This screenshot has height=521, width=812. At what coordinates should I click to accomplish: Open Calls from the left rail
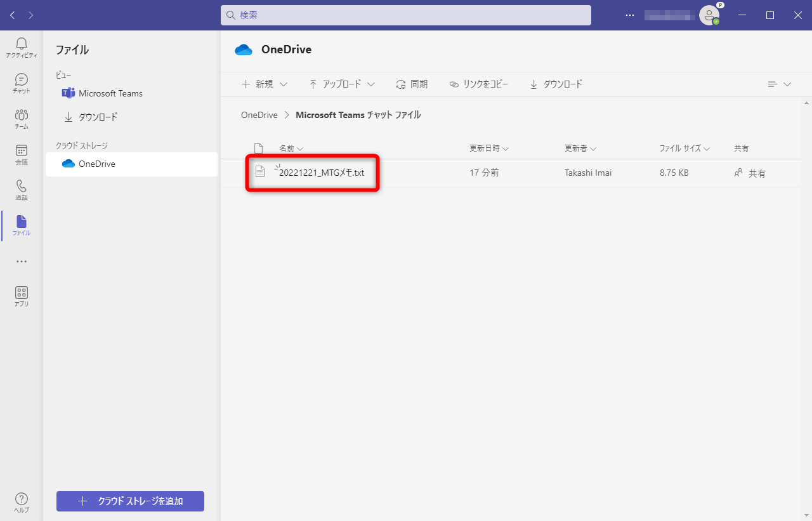21,189
